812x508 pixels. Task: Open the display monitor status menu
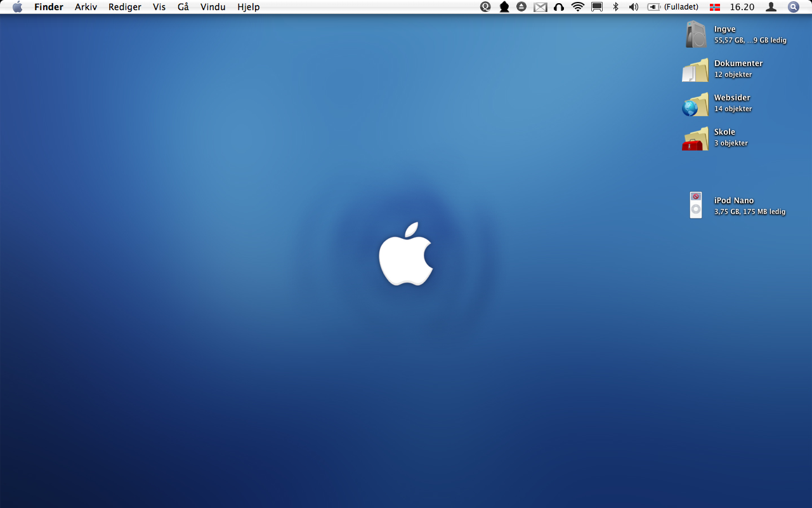(x=597, y=7)
